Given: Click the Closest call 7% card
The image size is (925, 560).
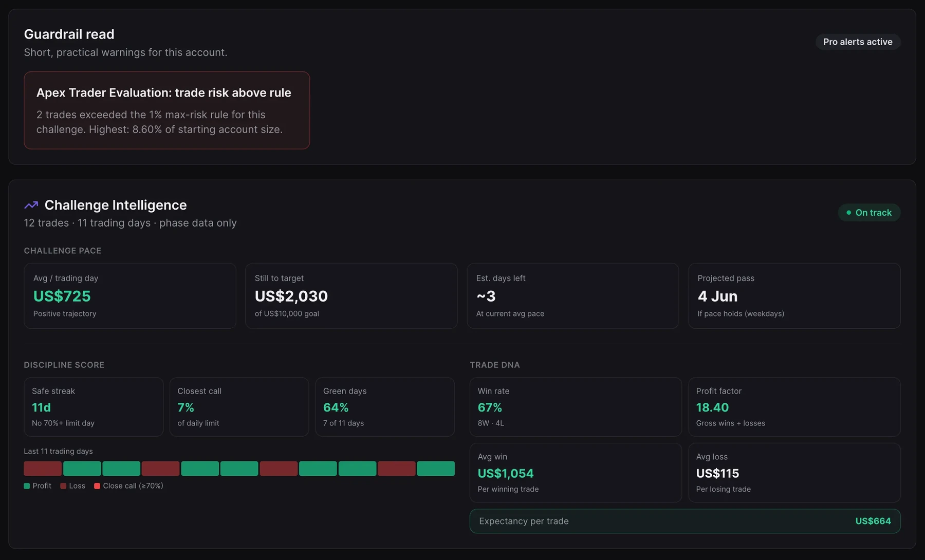Looking at the screenshot, I should pos(239,407).
